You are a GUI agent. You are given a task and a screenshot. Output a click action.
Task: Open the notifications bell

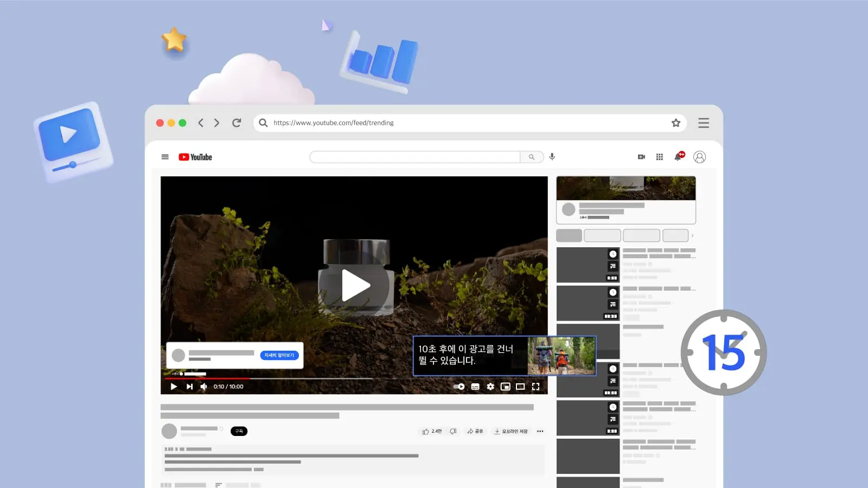(678, 157)
